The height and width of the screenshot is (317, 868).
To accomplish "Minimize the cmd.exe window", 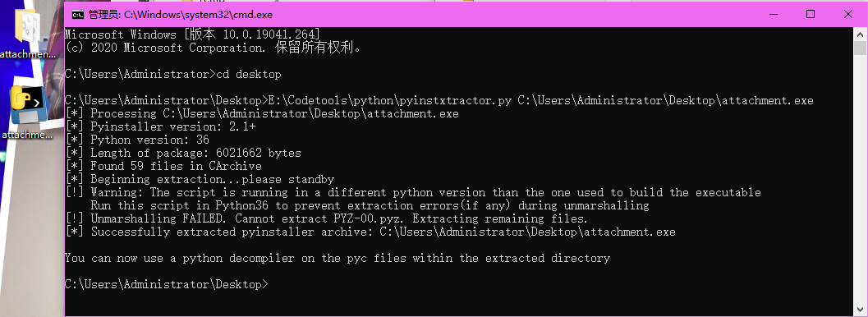I will click(x=769, y=15).
